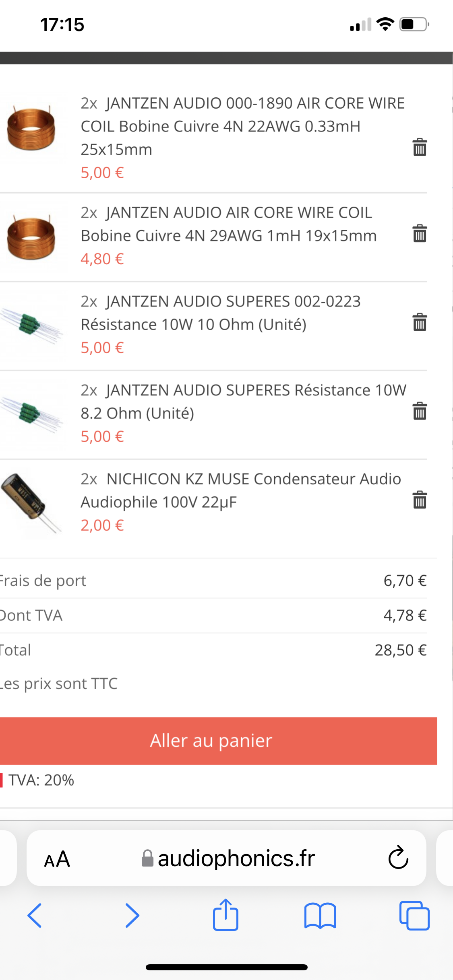Tap the Safari share icon
This screenshot has height=980, width=453.
pyautogui.click(x=225, y=915)
